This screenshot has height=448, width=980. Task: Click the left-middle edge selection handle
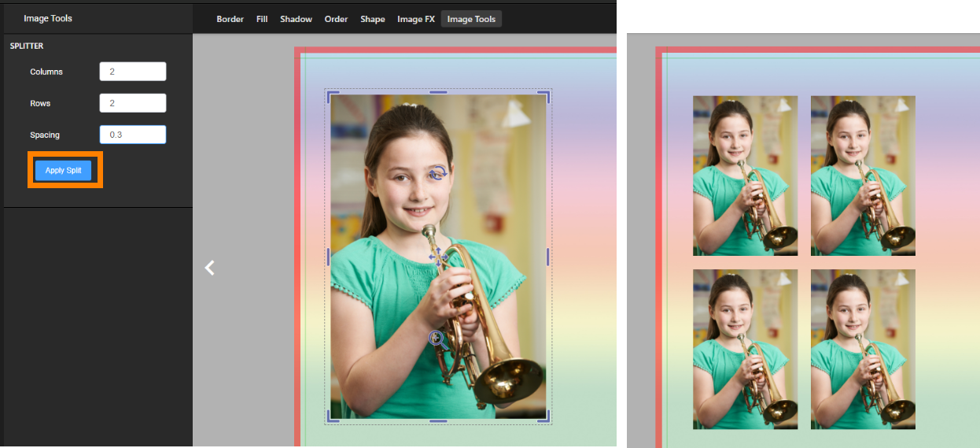[x=328, y=257]
